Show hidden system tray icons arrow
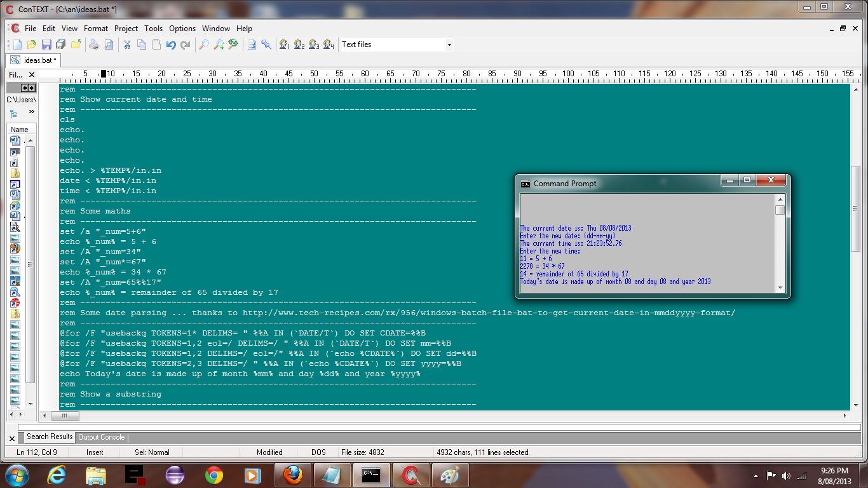 (x=756, y=475)
